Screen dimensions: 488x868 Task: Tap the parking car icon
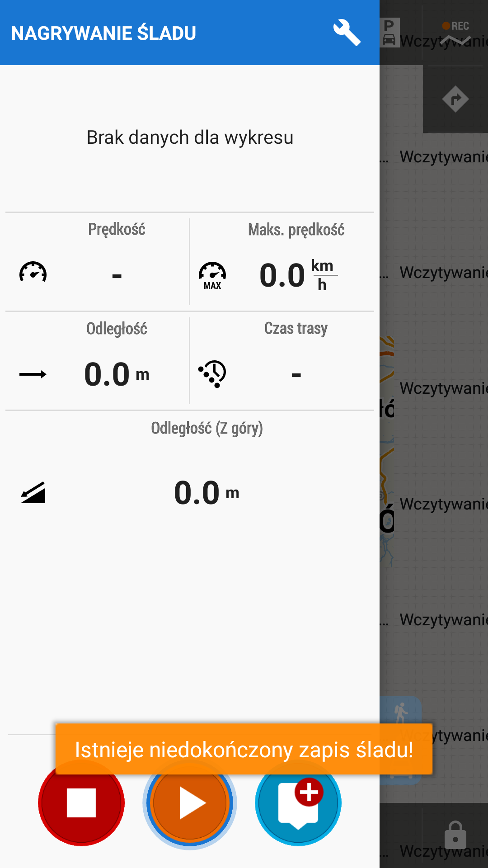[389, 33]
